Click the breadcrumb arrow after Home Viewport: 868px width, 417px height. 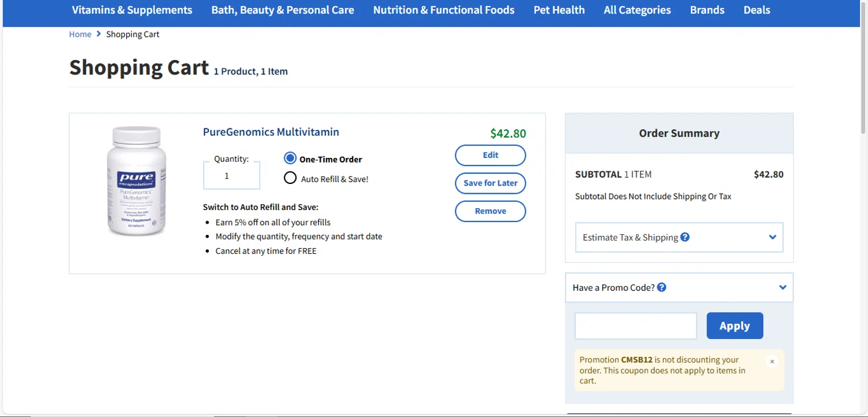click(x=99, y=34)
